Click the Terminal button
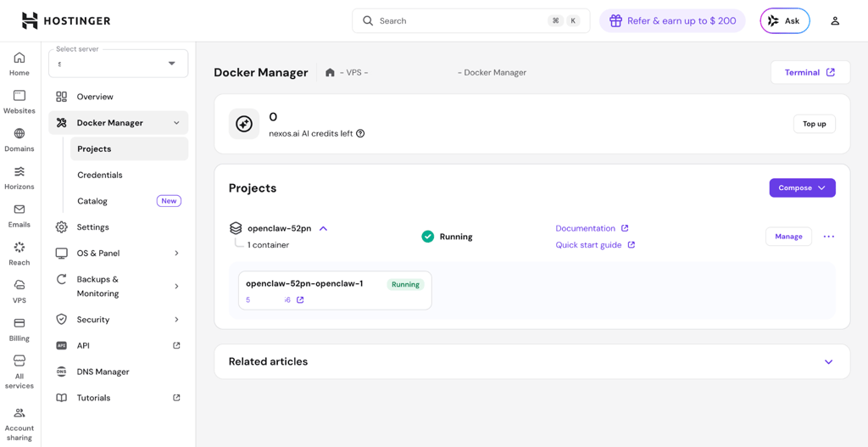This screenshot has height=447, width=868. [810, 73]
